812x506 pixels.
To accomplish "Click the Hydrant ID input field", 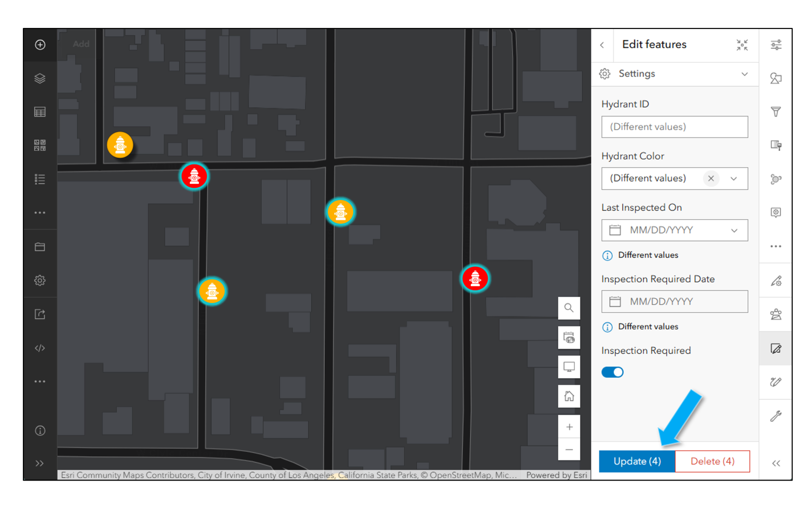I will click(x=674, y=126).
